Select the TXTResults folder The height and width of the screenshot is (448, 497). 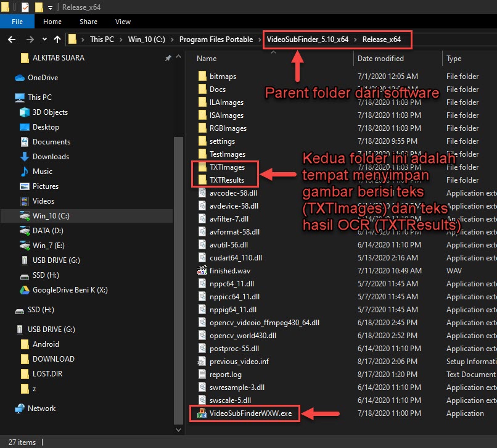click(227, 180)
